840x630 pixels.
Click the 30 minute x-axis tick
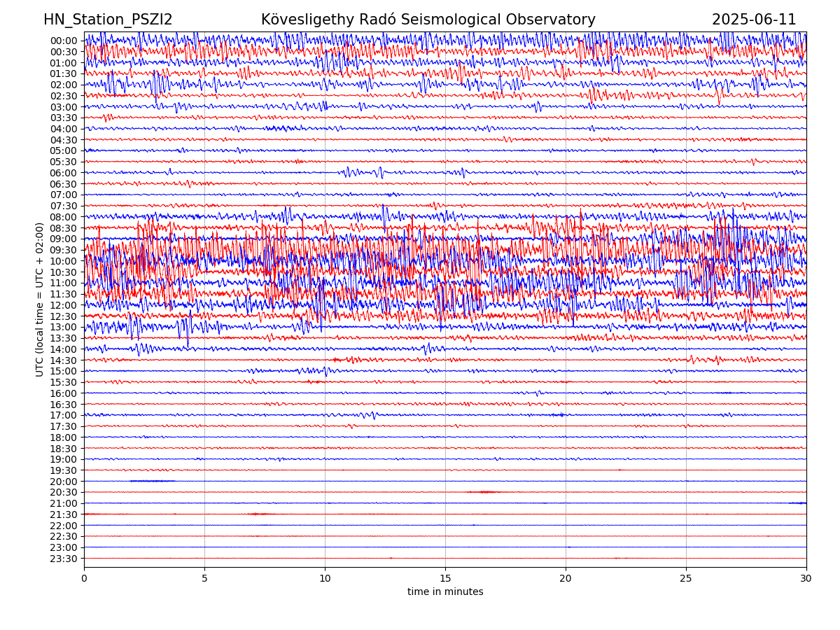806,578
